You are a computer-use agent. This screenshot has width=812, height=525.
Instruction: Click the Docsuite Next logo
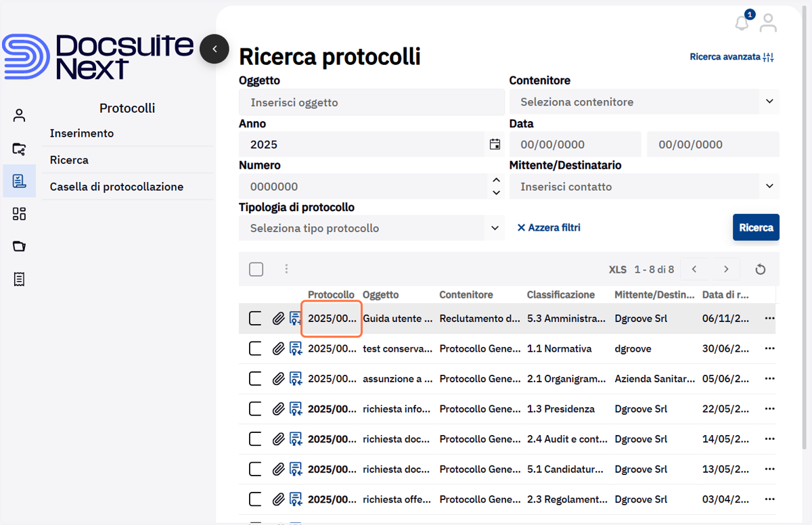[x=98, y=57]
